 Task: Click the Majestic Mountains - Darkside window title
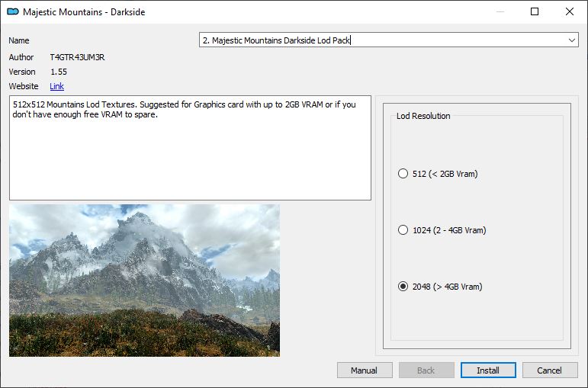pos(84,12)
